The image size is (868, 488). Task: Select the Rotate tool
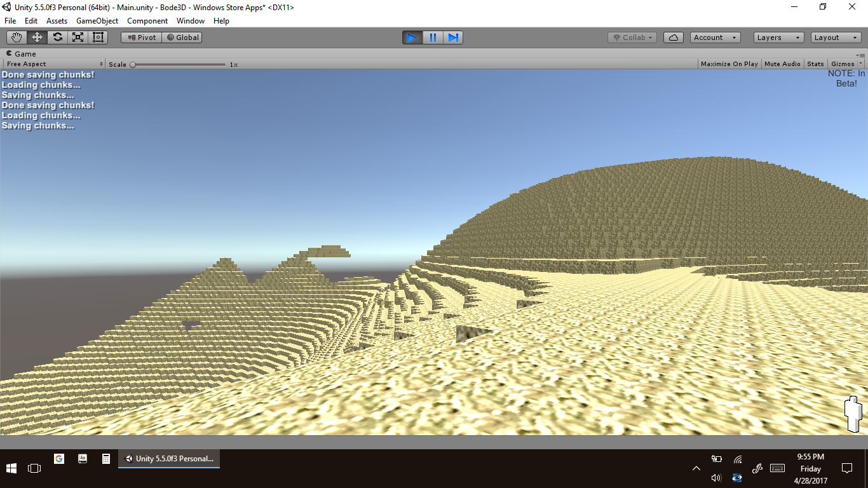(x=57, y=37)
